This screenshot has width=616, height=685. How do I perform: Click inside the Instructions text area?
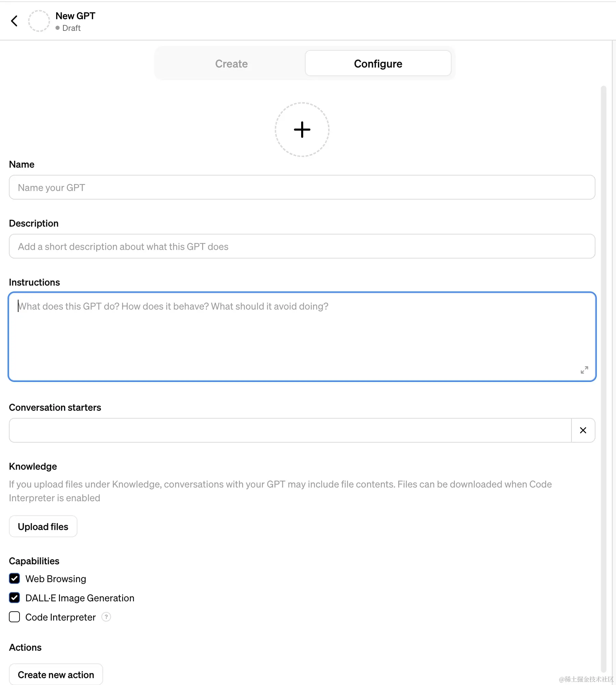click(301, 337)
